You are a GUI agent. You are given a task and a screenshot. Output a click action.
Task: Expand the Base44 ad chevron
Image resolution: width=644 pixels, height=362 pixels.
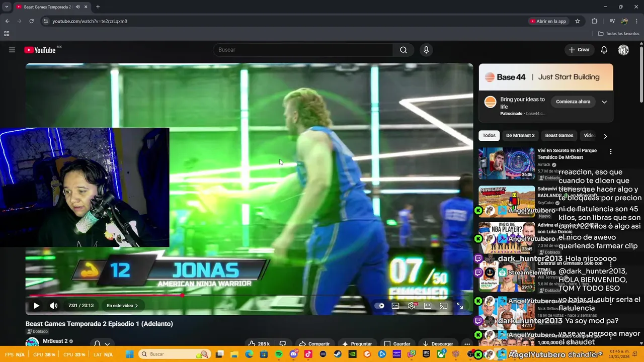coord(604,102)
